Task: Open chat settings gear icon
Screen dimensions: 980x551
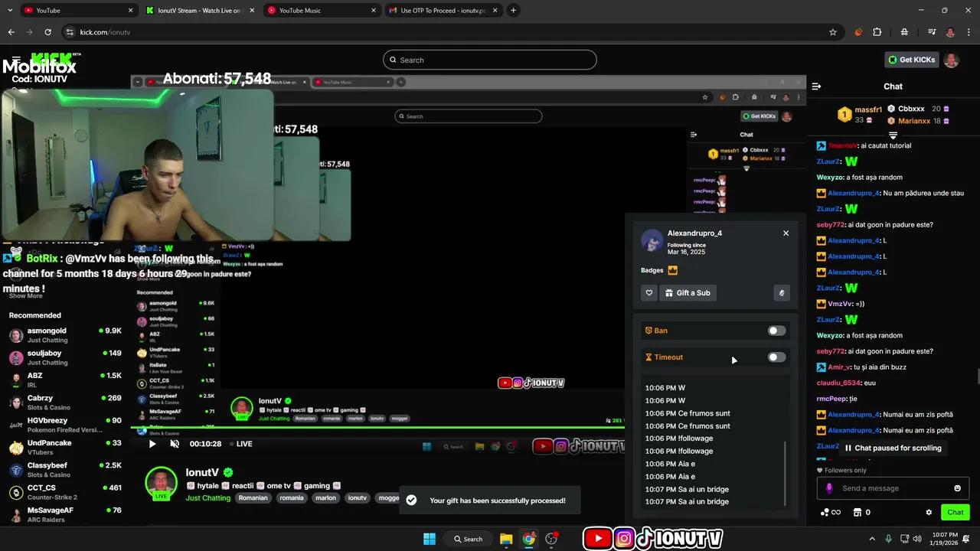Action: [x=929, y=512]
